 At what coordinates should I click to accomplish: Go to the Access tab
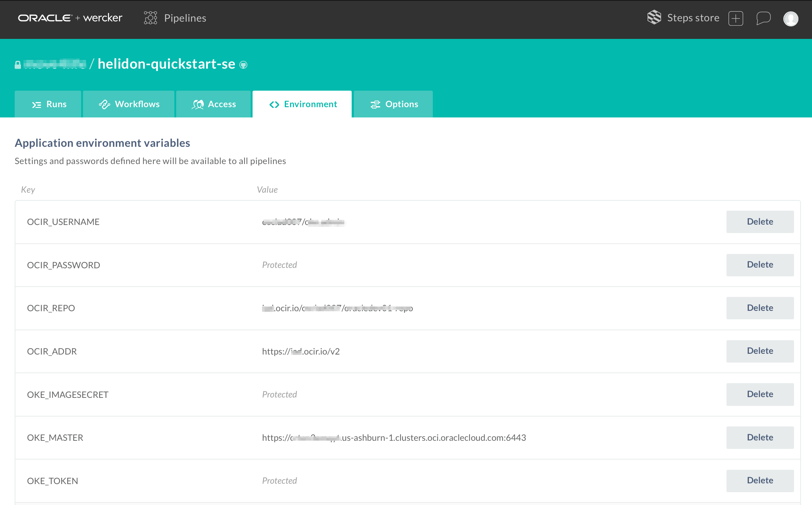click(214, 104)
